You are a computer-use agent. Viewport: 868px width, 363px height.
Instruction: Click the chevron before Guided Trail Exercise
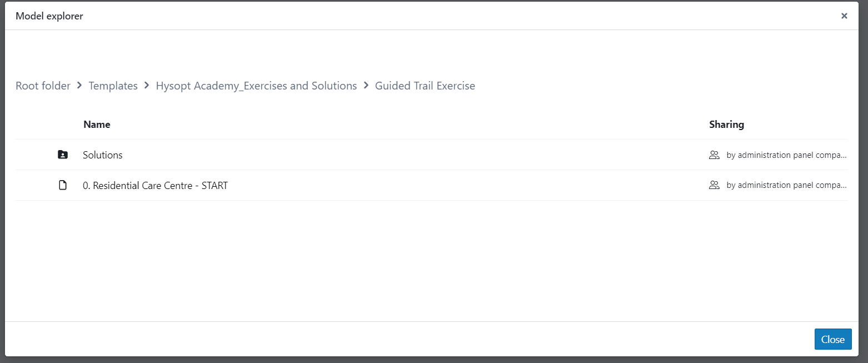366,86
